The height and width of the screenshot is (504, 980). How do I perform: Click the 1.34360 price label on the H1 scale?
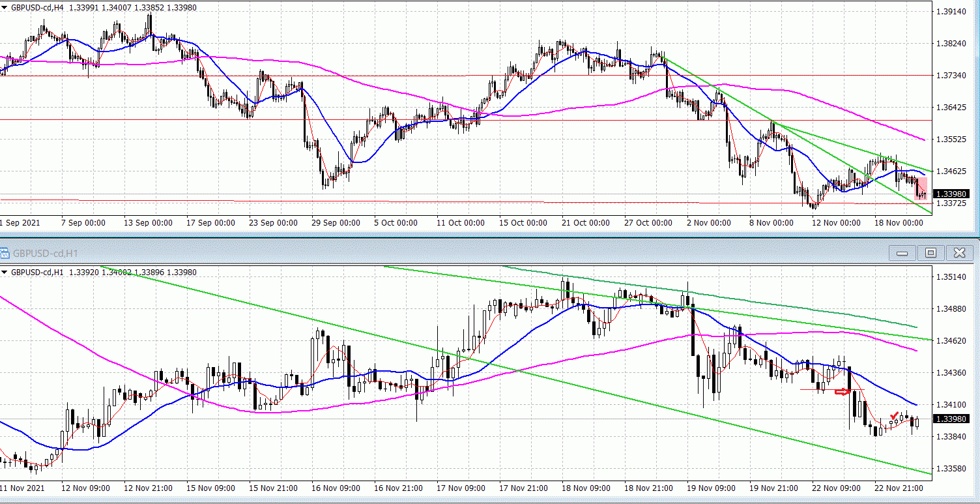951,372
